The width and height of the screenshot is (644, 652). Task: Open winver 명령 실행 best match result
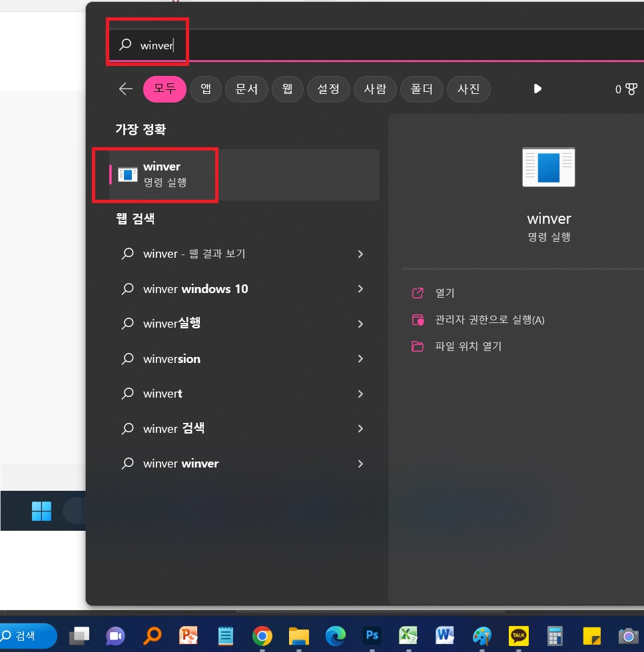click(244, 174)
